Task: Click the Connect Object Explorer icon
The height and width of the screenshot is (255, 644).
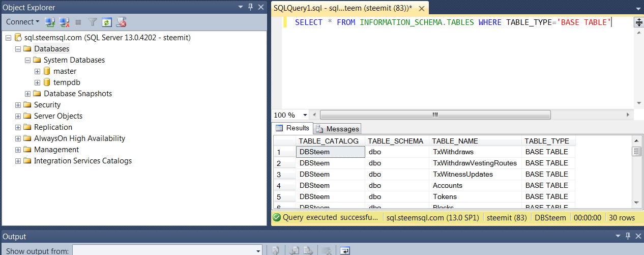Action: pyautogui.click(x=50, y=22)
